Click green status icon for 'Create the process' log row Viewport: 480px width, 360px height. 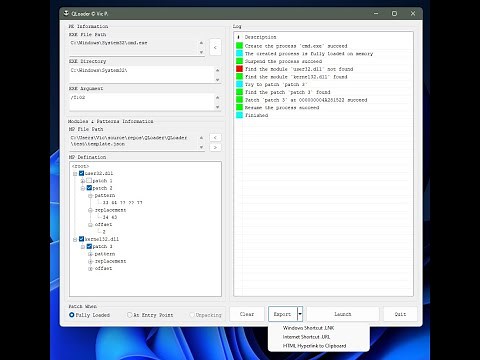point(239,46)
